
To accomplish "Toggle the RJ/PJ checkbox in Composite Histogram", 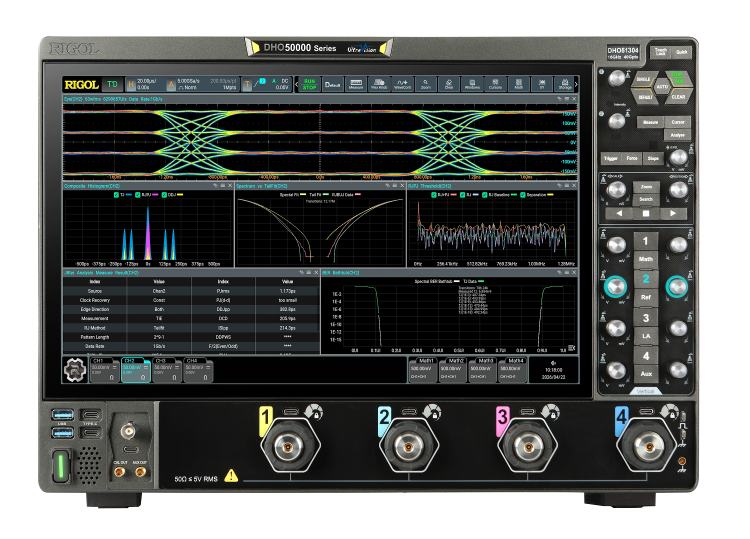I will point(138,195).
